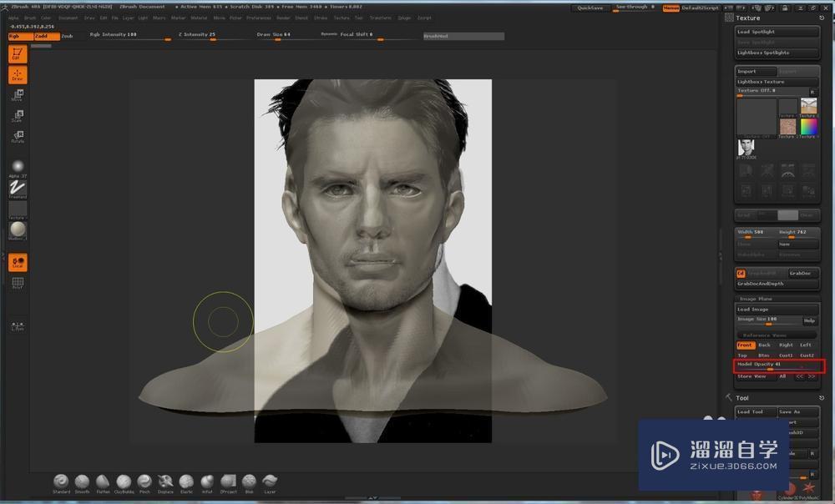This screenshot has height=504, width=835.
Task: Select the ClayBuildup brush
Action: (x=124, y=484)
